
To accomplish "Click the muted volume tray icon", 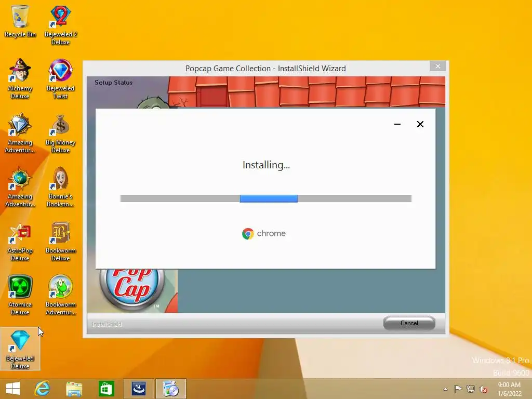I will 483,389.
